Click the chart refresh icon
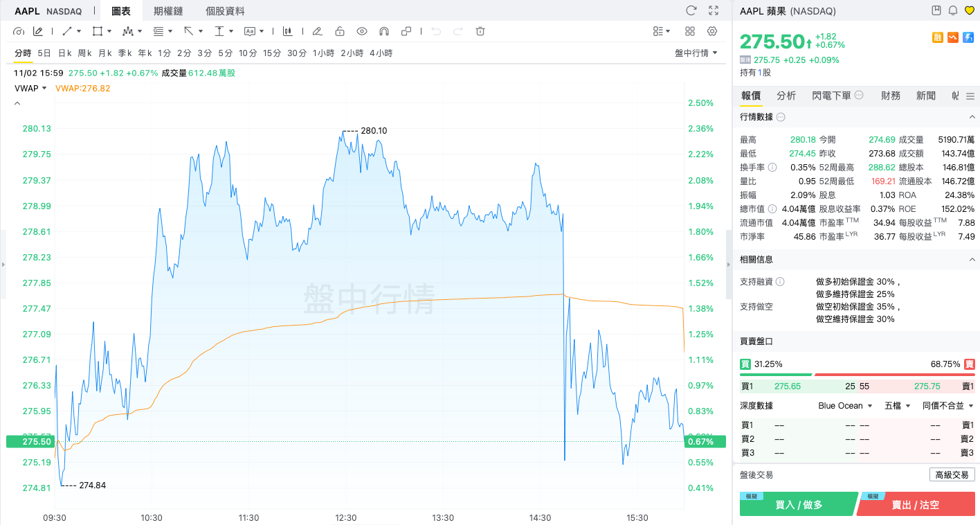 [x=691, y=10]
